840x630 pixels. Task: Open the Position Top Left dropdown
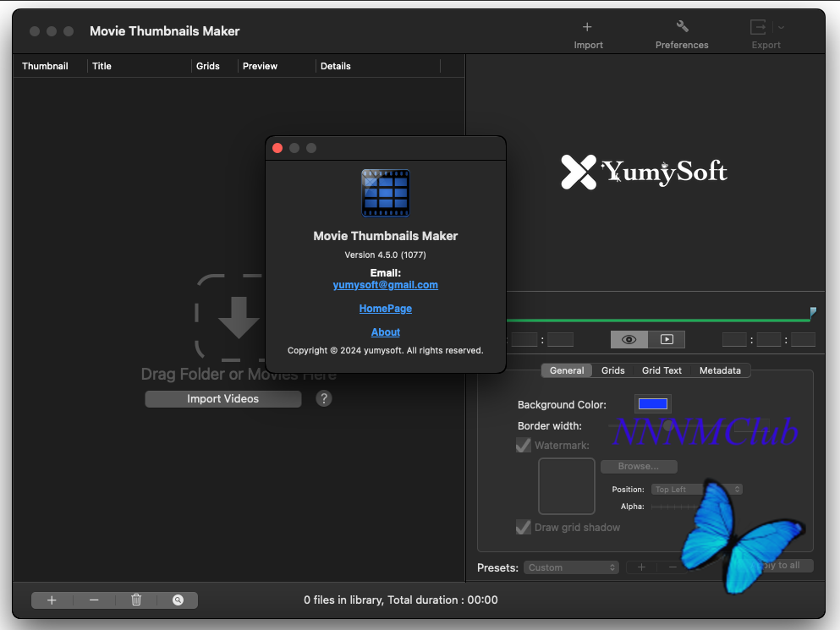coord(696,489)
